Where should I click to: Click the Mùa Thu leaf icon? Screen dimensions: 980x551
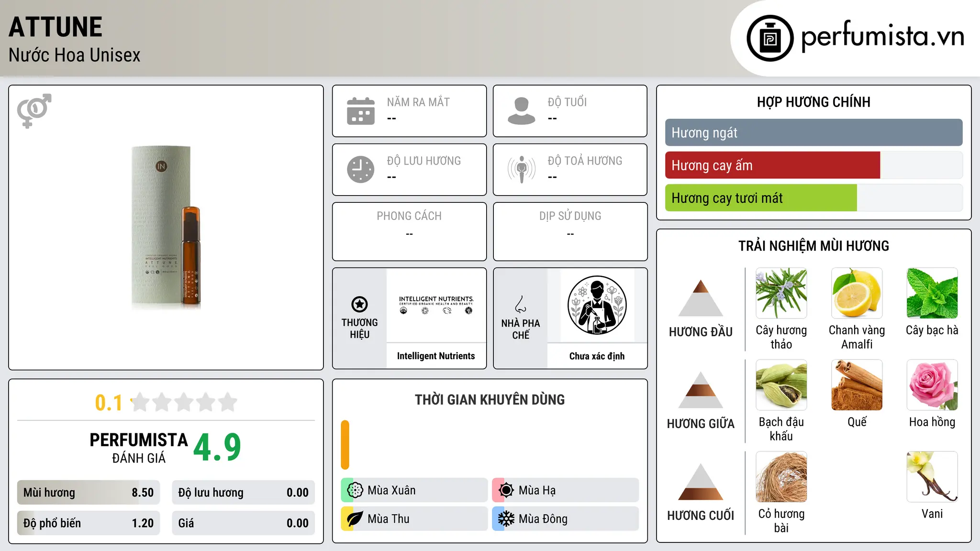pos(355,519)
